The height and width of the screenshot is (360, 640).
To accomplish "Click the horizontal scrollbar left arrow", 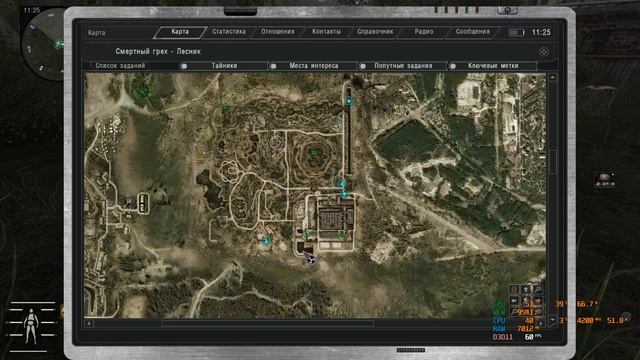I will pos(89,323).
